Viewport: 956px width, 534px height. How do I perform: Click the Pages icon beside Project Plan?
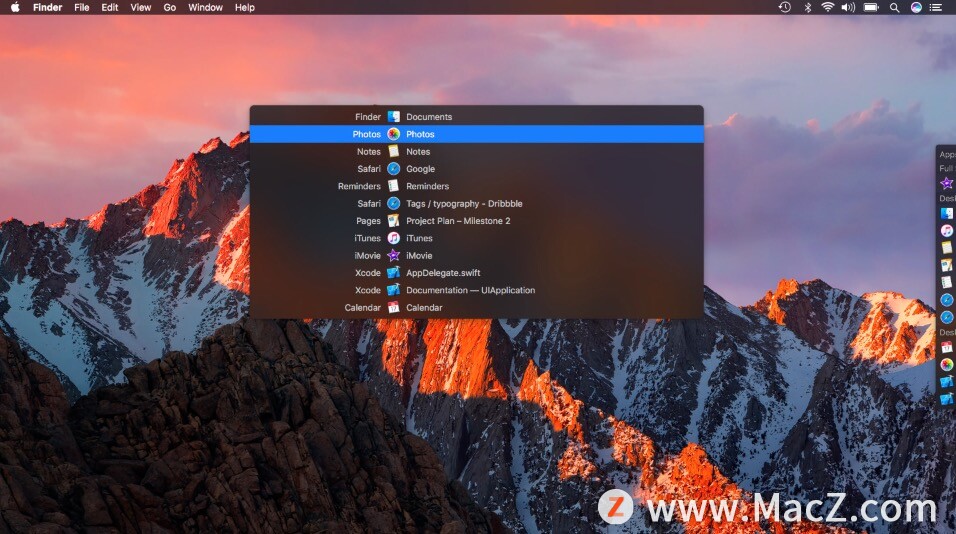click(x=394, y=221)
